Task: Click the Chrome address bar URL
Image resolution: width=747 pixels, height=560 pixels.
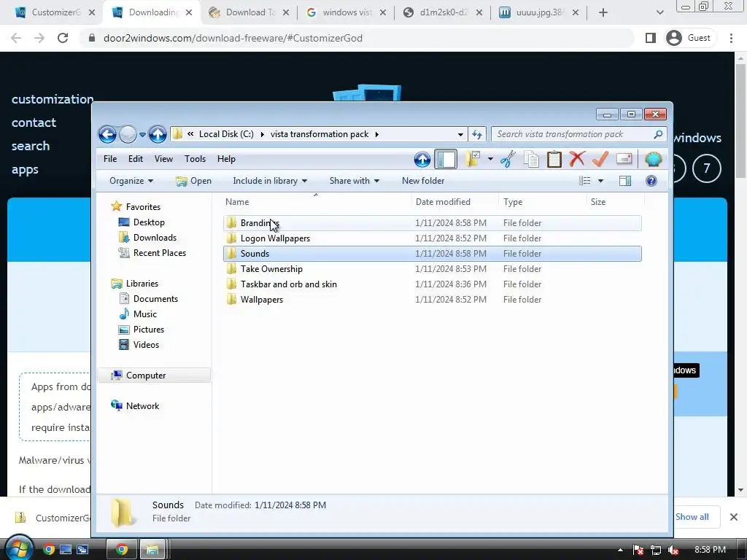Action: tap(233, 38)
